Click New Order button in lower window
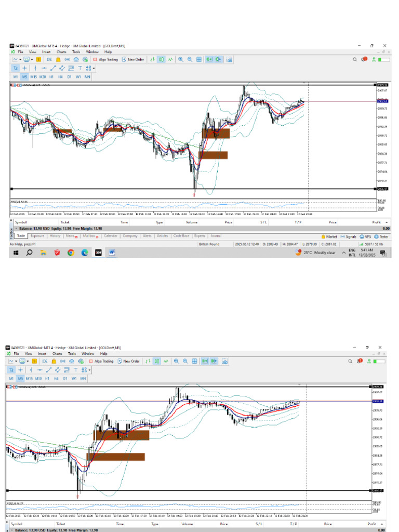 pyautogui.click(x=129, y=361)
